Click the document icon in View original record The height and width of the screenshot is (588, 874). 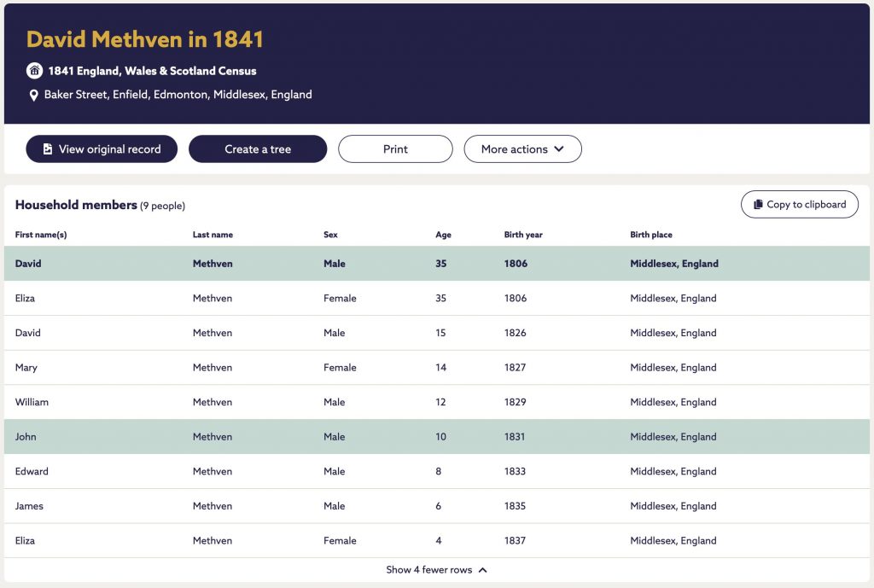[x=48, y=148]
